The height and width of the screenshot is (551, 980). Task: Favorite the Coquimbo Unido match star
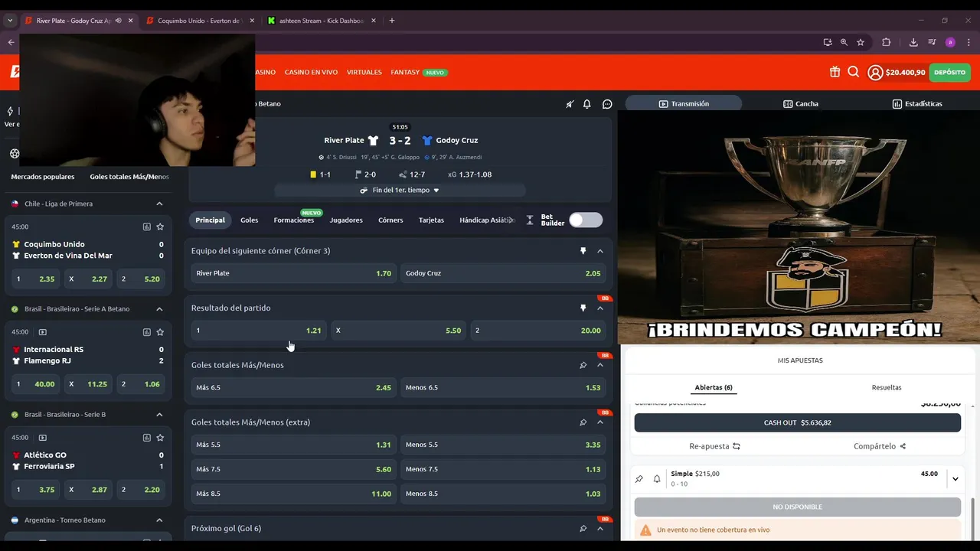pyautogui.click(x=160, y=227)
